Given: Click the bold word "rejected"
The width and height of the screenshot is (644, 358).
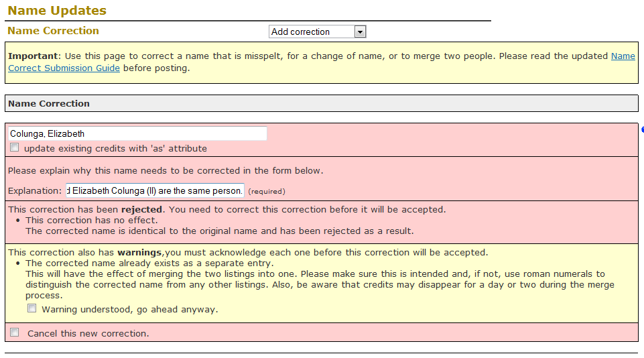Looking at the screenshot, I should click(x=143, y=209).
